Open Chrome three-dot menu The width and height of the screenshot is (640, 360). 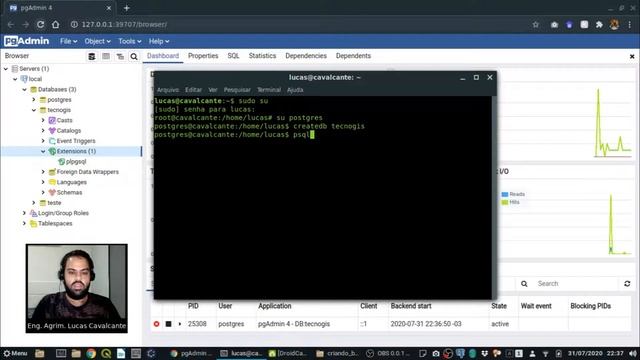pyautogui.click(x=630, y=25)
